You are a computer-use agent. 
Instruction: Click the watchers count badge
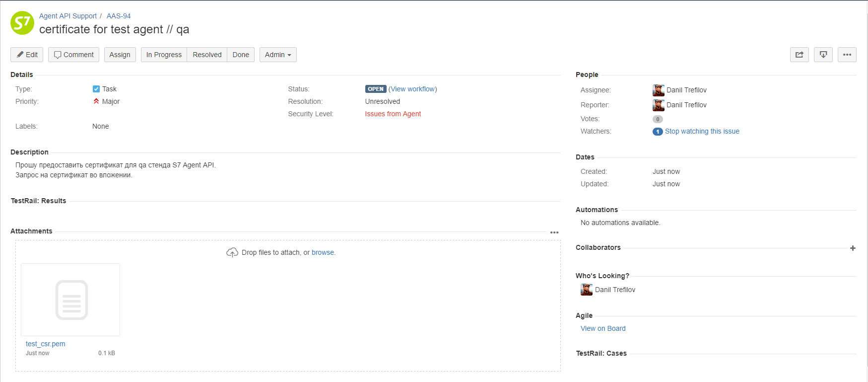coord(658,132)
